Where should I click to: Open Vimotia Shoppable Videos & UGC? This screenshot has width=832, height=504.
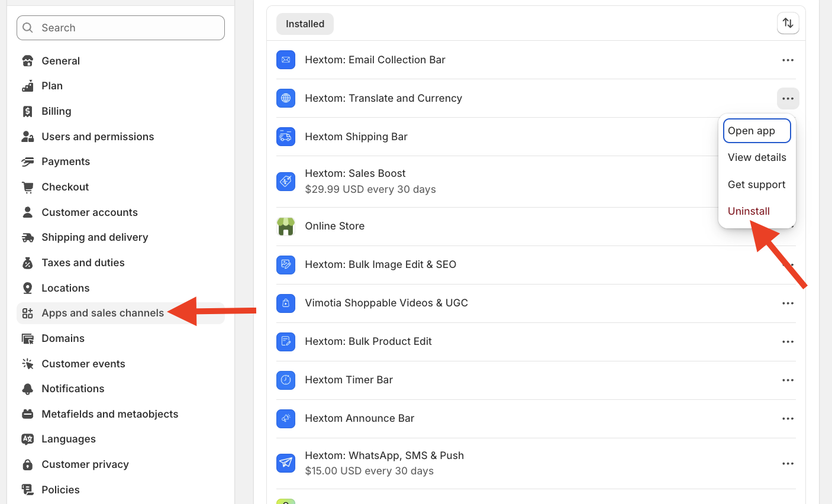tap(386, 303)
